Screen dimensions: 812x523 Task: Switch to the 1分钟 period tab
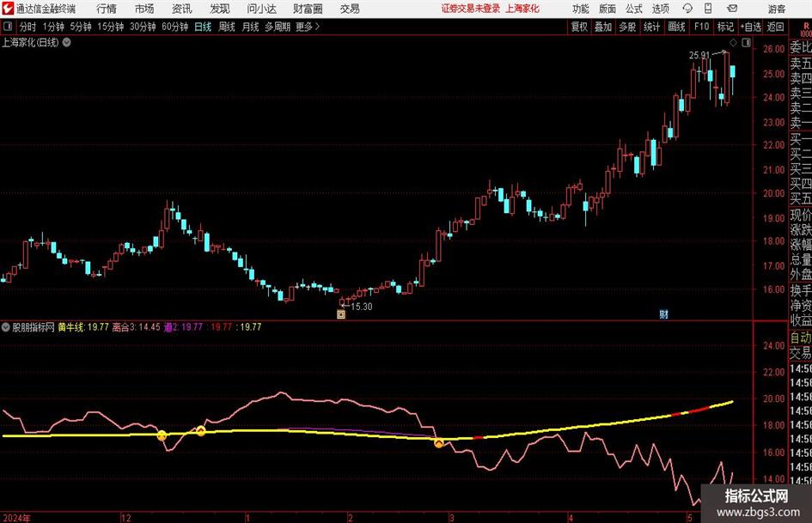pos(53,27)
